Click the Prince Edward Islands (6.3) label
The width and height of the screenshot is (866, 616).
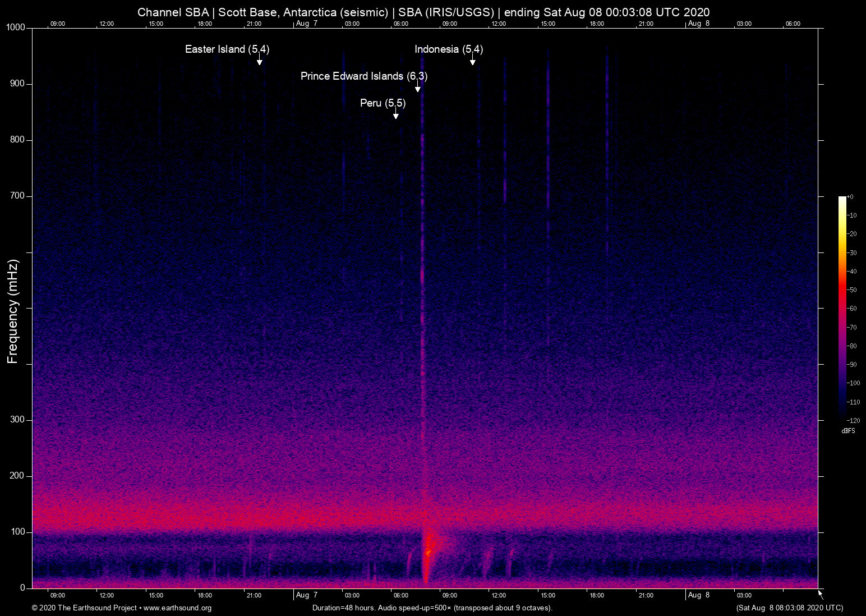(x=363, y=76)
